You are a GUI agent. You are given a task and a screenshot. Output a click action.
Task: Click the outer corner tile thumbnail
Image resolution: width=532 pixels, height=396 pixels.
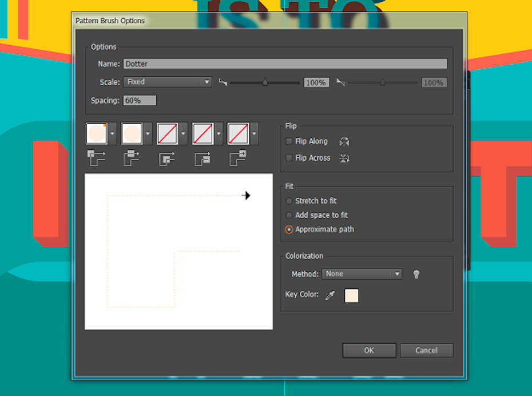[x=96, y=134]
